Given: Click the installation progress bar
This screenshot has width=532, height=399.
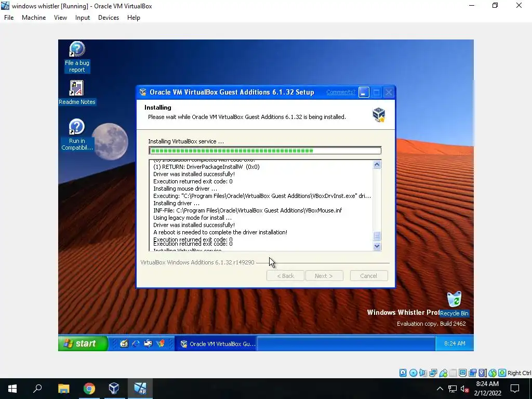Looking at the screenshot, I should (x=265, y=151).
